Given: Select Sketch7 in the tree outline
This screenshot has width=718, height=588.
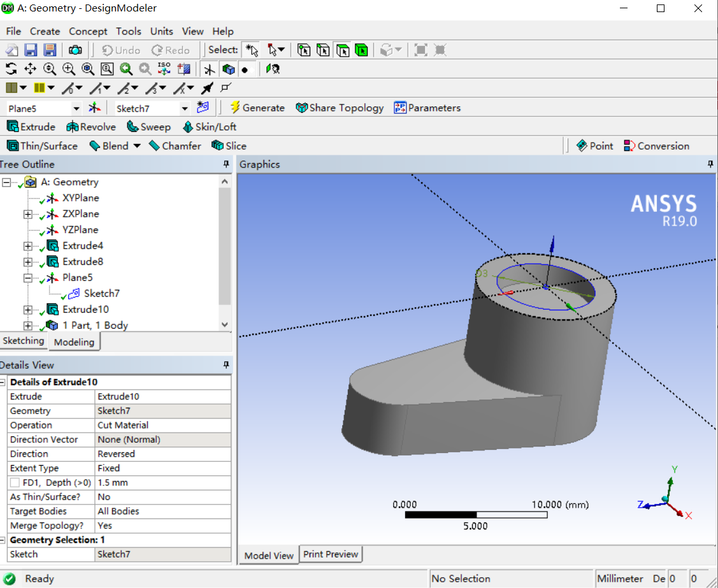Looking at the screenshot, I should 101,294.
